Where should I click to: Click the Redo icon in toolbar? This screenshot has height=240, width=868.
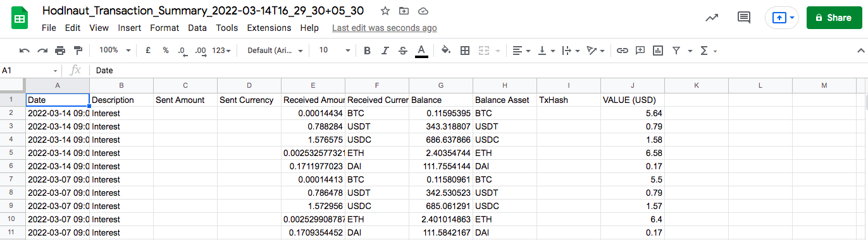[x=42, y=51]
